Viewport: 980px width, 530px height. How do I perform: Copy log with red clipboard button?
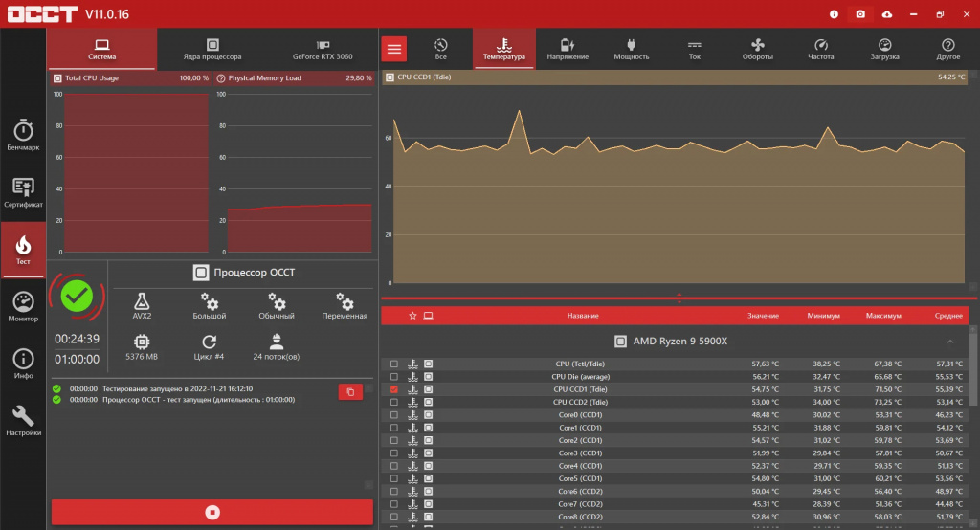pyautogui.click(x=350, y=392)
